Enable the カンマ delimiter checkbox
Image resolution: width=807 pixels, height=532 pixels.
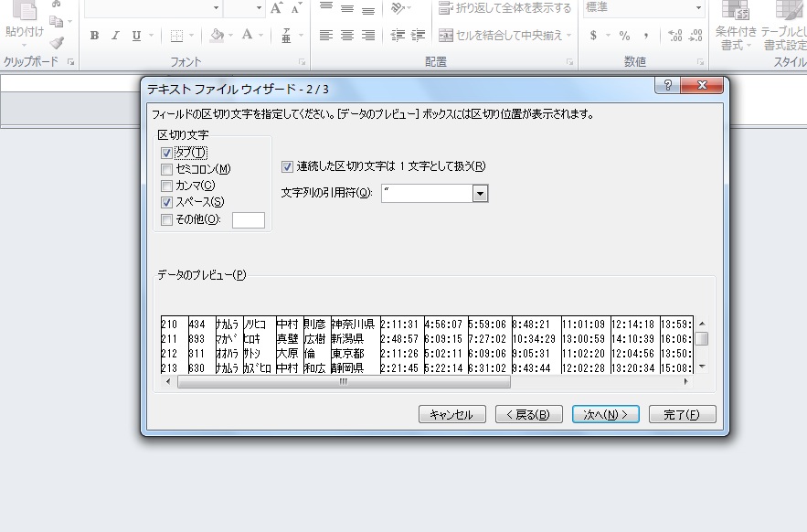tap(166, 186)
